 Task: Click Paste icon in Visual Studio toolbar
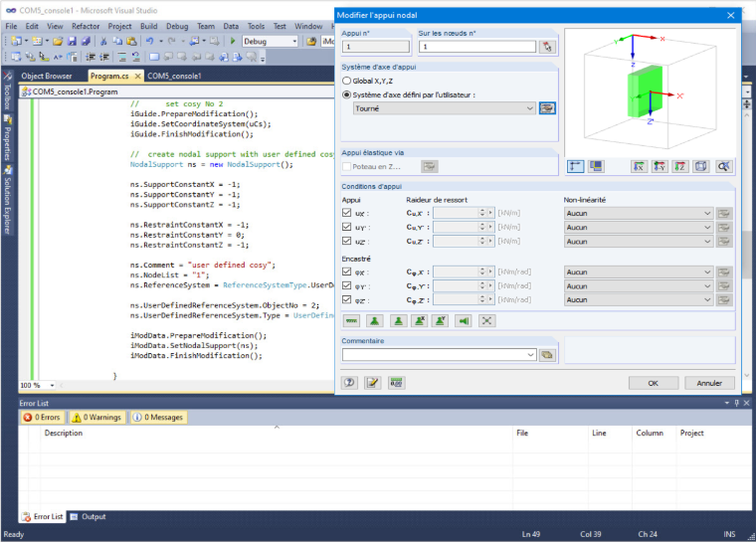[131, 42]
